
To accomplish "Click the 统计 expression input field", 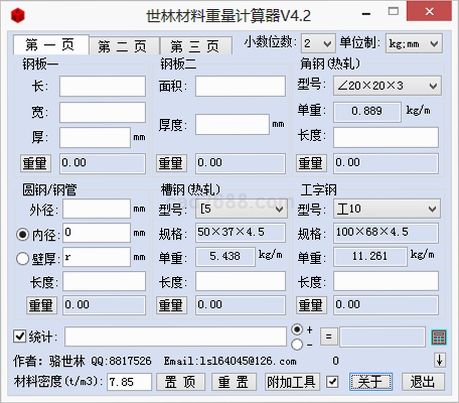I will coord(176,336).
